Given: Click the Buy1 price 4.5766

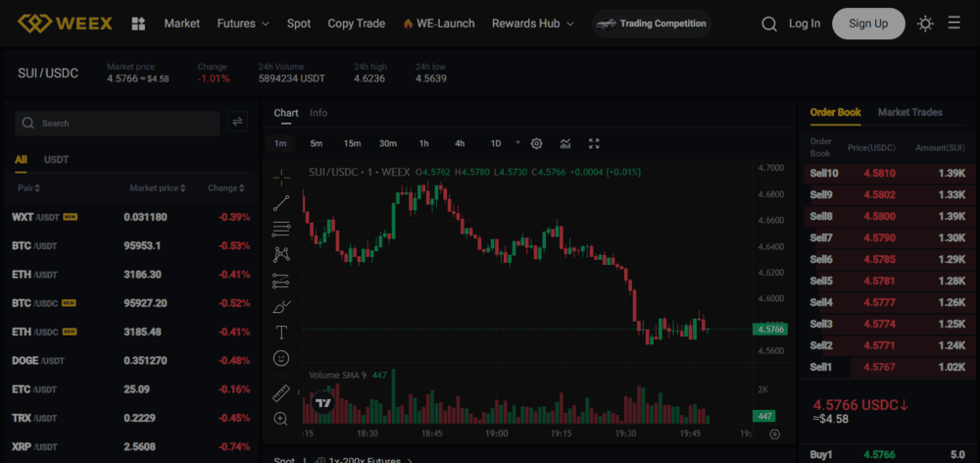Looking at the screenshot, I should click(879, 455).
